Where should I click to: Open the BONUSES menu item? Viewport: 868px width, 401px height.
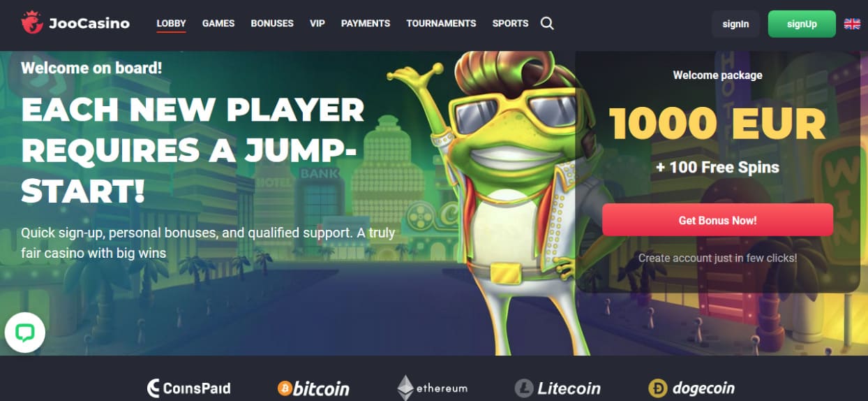coord(272,23)
